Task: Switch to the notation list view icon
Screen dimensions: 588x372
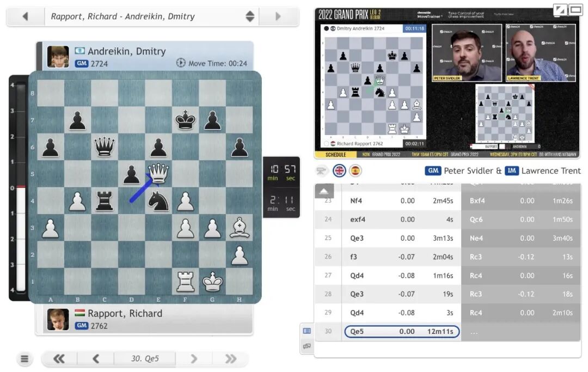Action: pyautogui.click(x=307, y=331)
